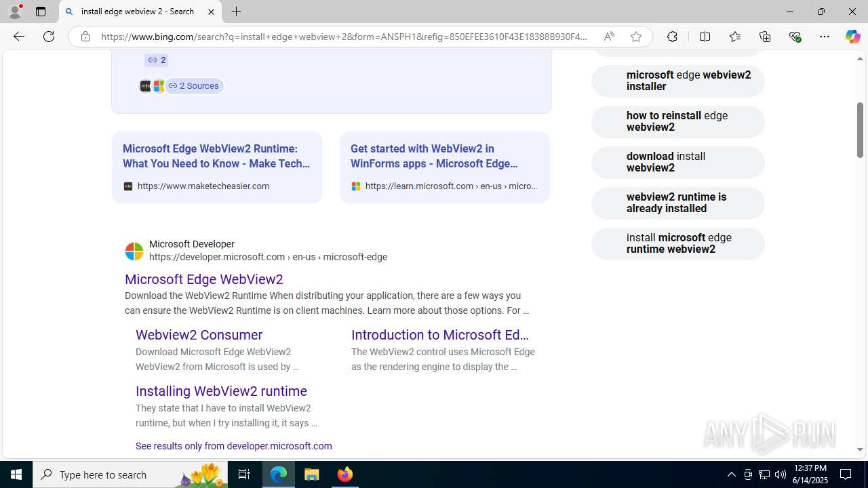
Task: Open 'Installing WebView2 runtime' sublink
Action: tap(221, 391)
